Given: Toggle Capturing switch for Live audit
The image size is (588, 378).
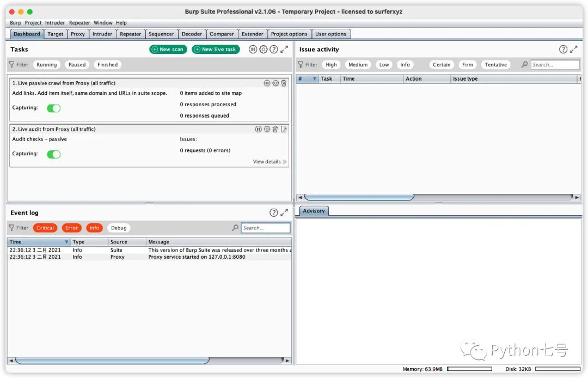Looking at the screenshot, I should 53,154.
